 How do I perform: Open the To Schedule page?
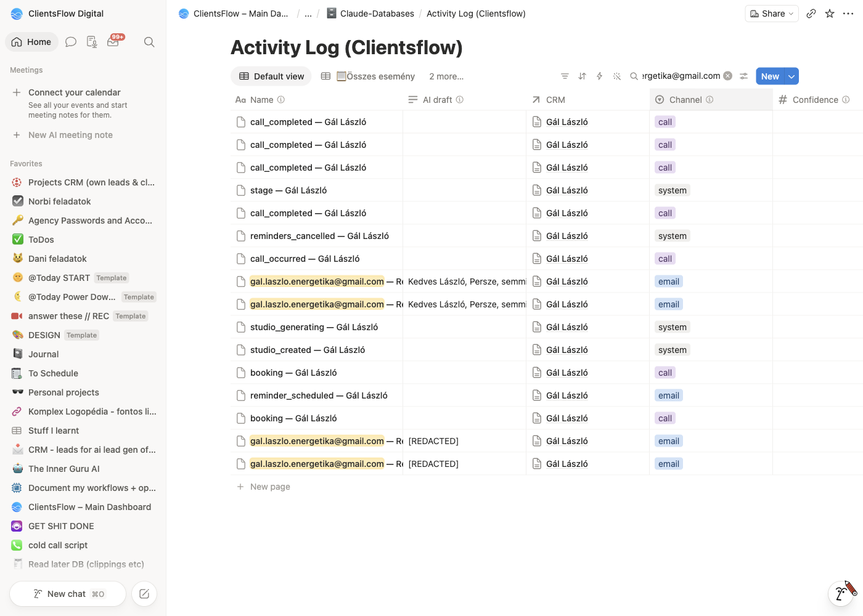pyautogui.click(x=83, y=373)
